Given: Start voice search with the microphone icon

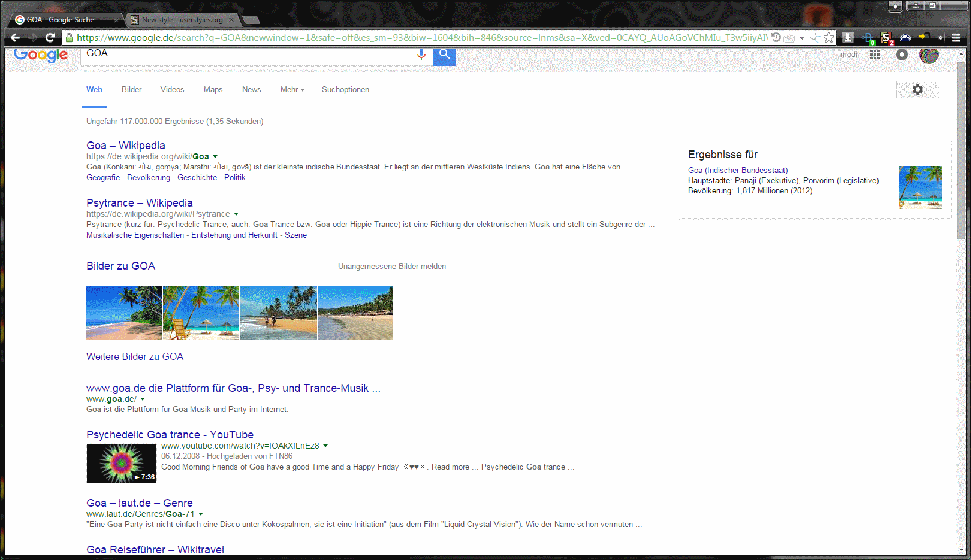Looking at the screenshot, I should (x=421, y=54).
